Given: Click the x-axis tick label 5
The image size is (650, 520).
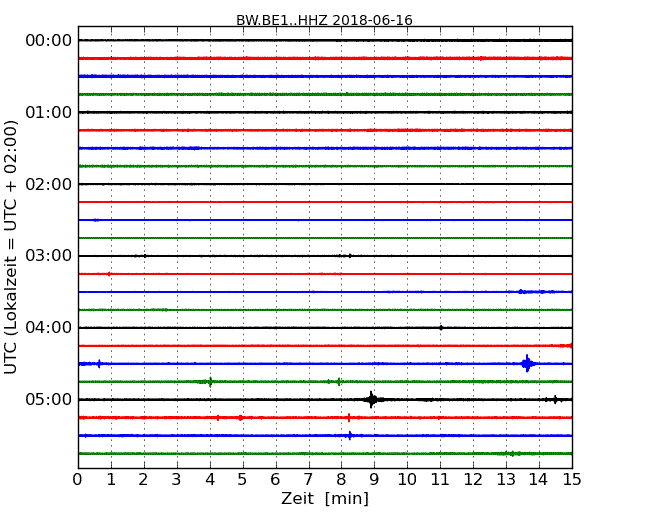Looking at the screenshot, I should click(242, 480).
